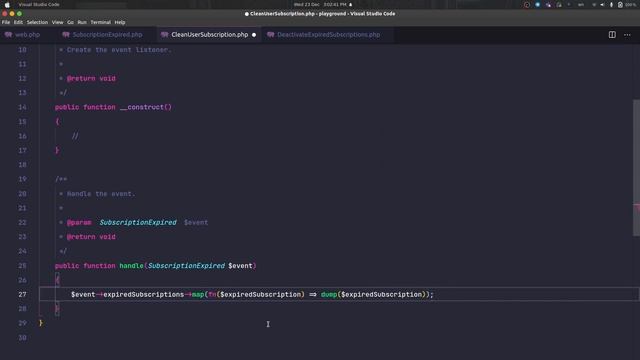The height and width of the screenshot is (360, 640).
Task: Open the Edit menu
Action: click(x=18, y=22)
